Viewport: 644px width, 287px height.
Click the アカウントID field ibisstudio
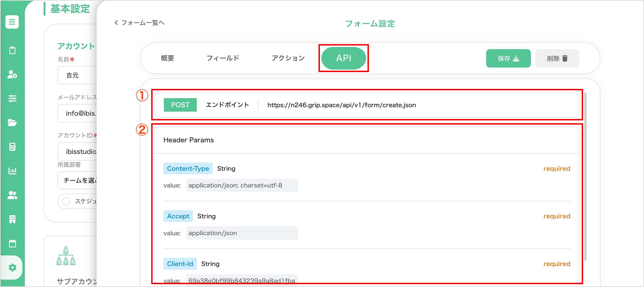(x=77, y=152)
